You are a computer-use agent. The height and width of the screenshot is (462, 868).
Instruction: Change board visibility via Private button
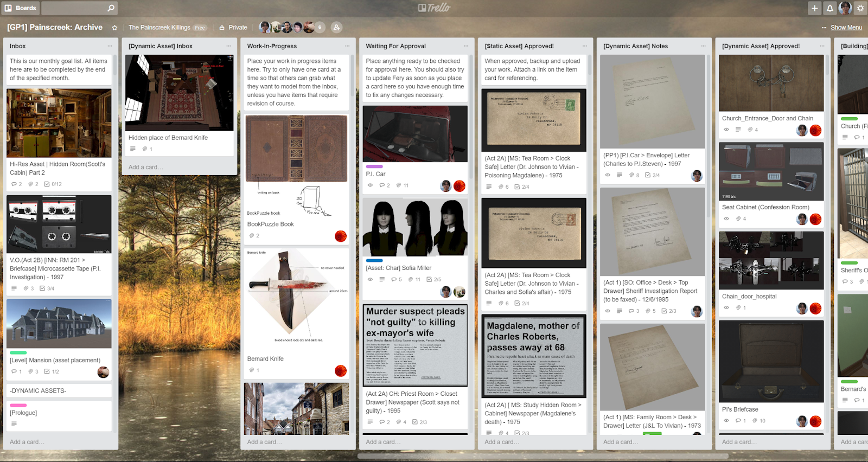233,28
